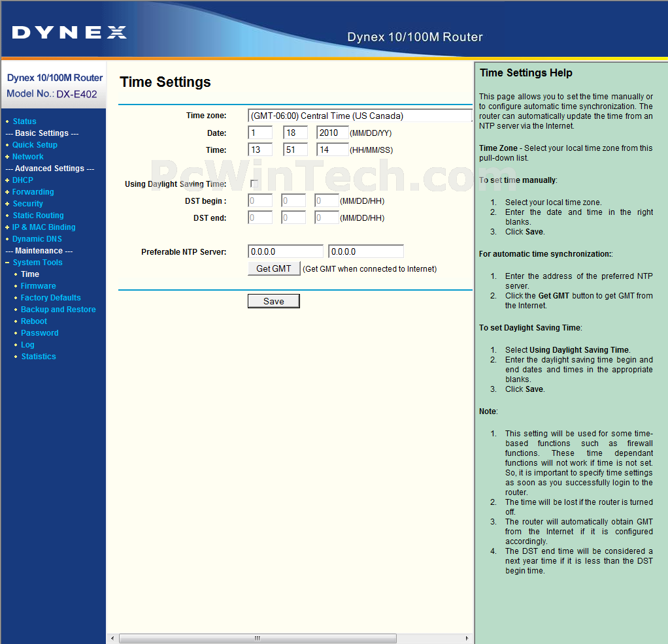This screenshot has width=668, height=644.
Task: Open the Firmware page
Action: (x=39, y=286)
